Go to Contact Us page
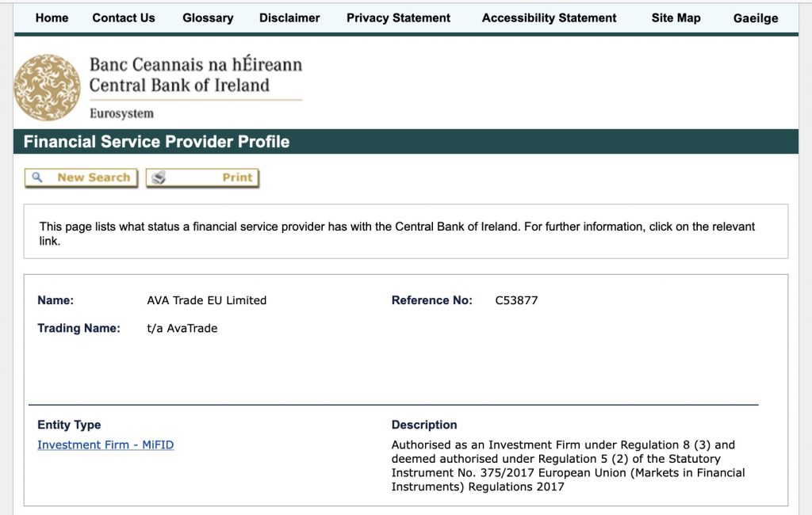This screenshot has width=812, height=515. (x=123, y=18)
